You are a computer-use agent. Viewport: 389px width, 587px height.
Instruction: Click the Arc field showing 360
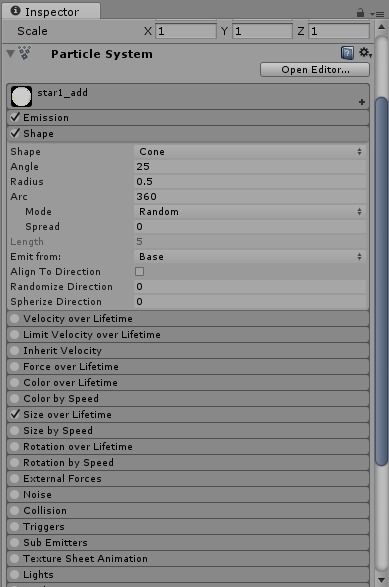coord(250,197)
